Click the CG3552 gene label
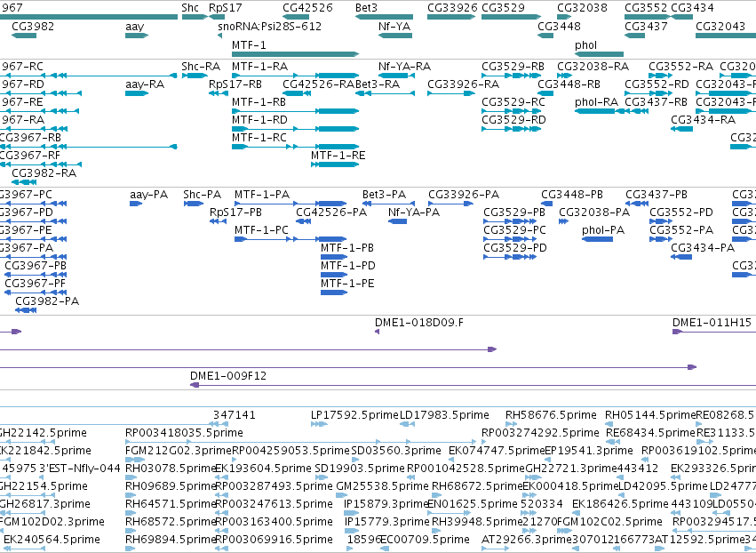Viewport: 756px width, 553px height. [x=646, y=8]
